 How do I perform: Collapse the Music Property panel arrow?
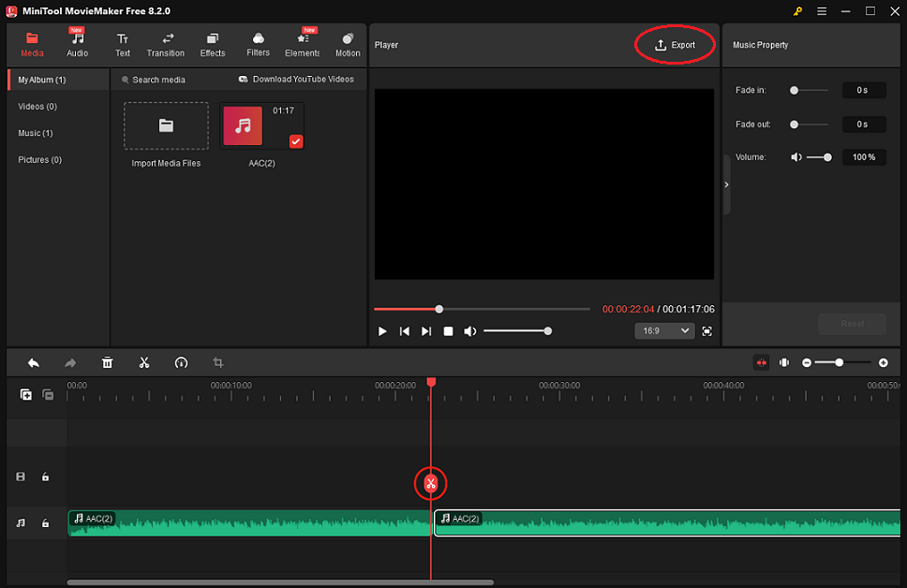[x=726, y=185]
